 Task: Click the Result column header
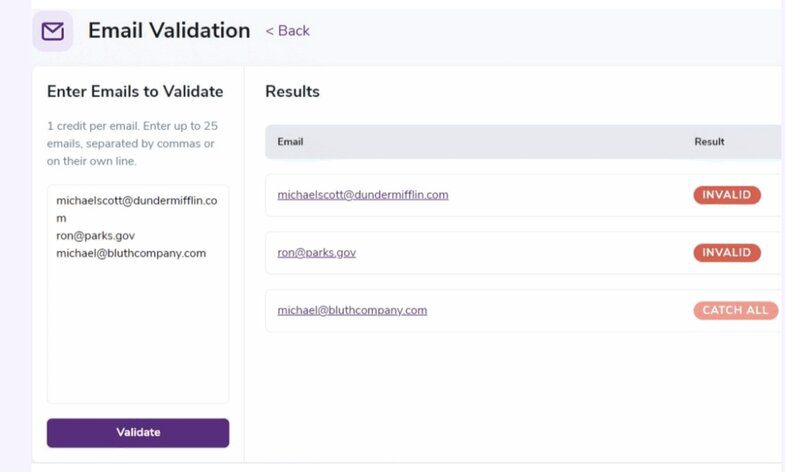pos(709,142)
